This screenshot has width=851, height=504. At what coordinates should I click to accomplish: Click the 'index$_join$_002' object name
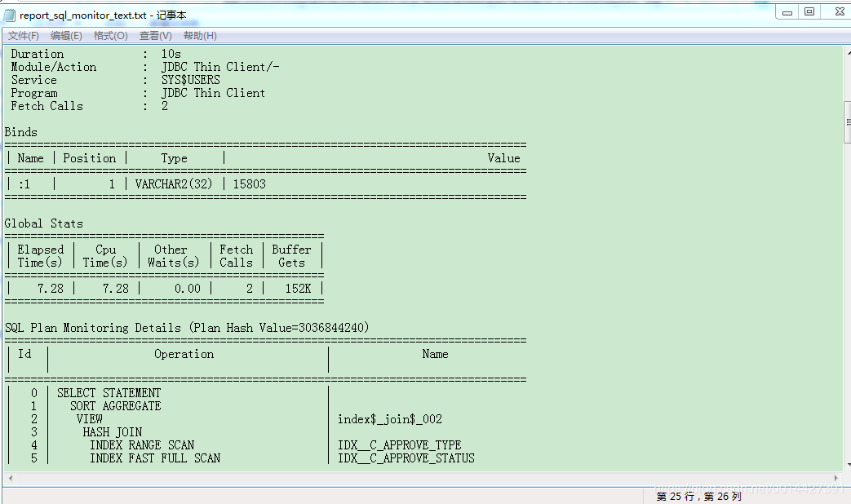[x=390, y=419]
